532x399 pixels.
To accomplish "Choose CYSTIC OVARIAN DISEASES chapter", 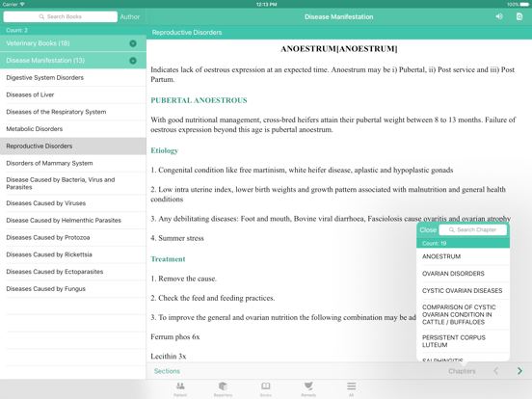I will (463, 291).
